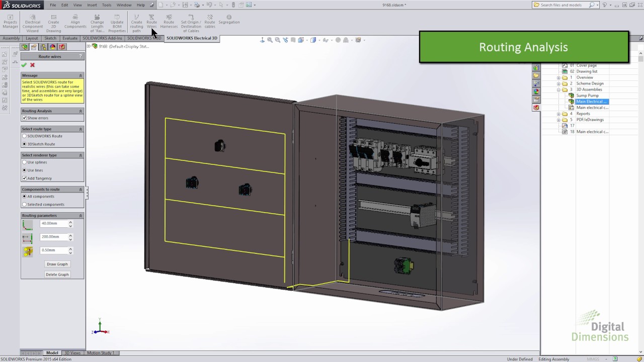The image size is (644, 362).
Task: Select the SOLIDWORKS Route radio option
Action: pyautogui.click(x=24, y=136)
